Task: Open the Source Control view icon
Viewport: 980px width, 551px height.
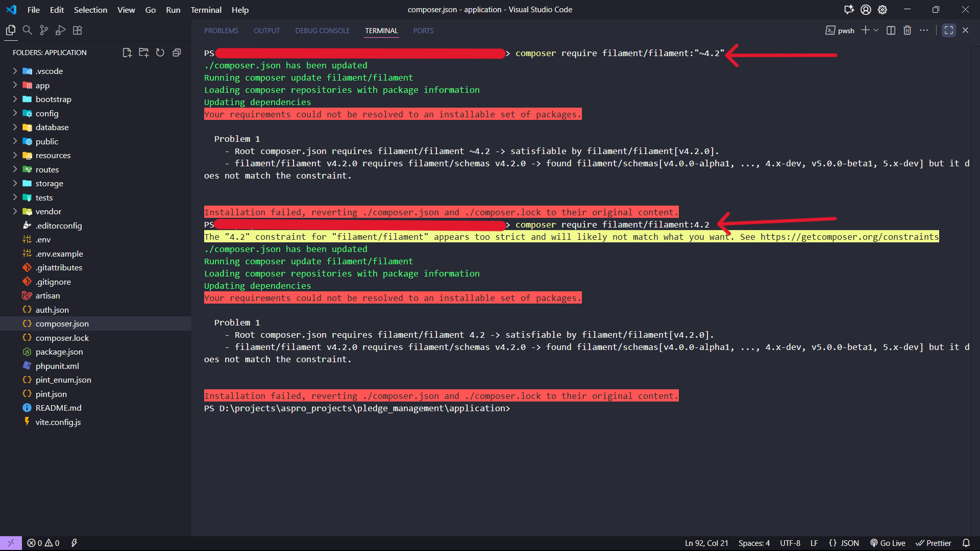Action: coord(44,31)
